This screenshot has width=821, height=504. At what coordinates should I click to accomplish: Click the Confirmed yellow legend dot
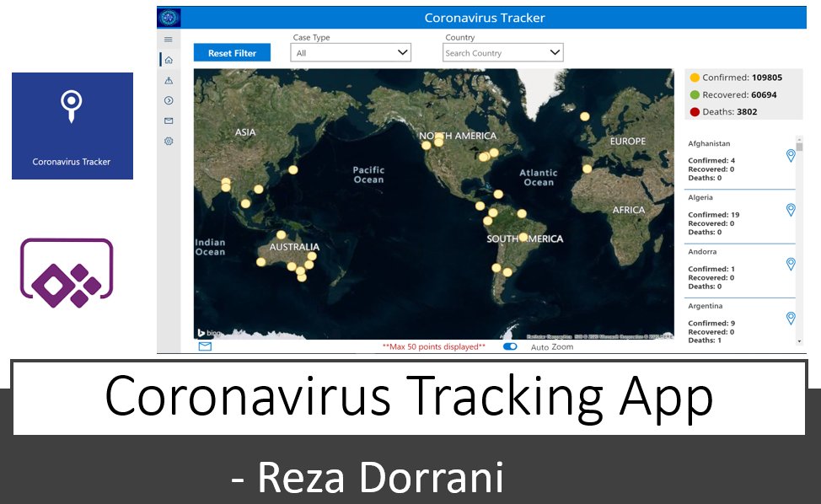tap(695, 78)
